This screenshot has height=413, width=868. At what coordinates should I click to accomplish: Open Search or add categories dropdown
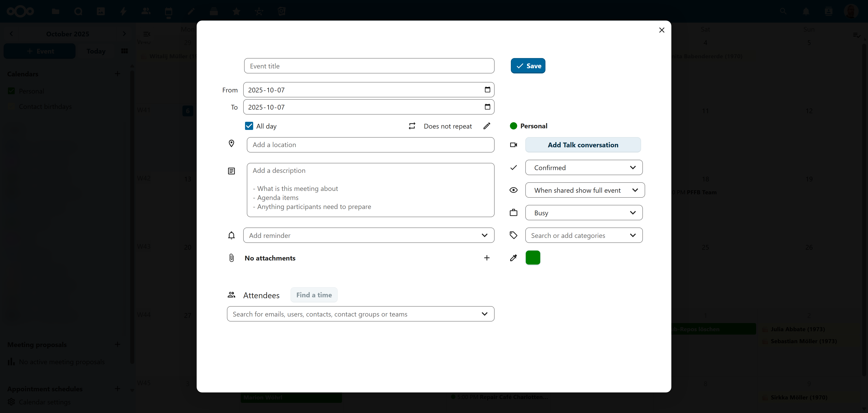(584, 235)
